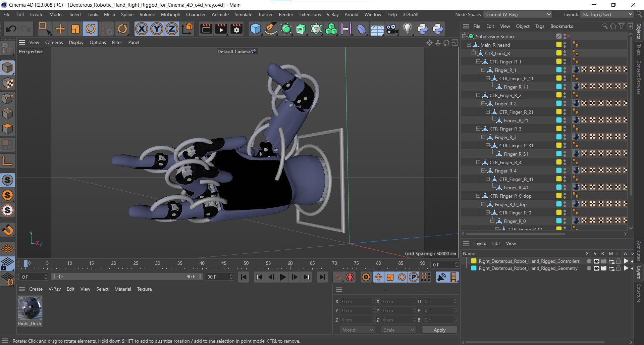Screen dimensions: 644x345
Task: Open the Spline Pen tool
Action: [x=271, y=29]
